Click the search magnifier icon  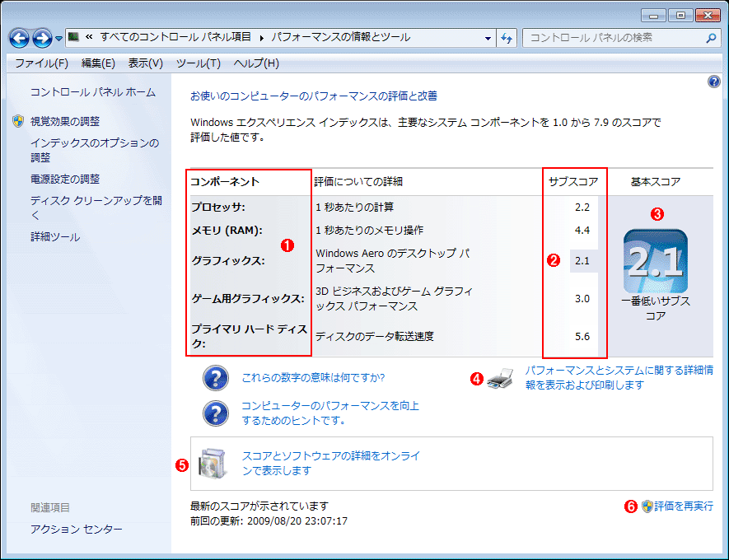[711, 38]
